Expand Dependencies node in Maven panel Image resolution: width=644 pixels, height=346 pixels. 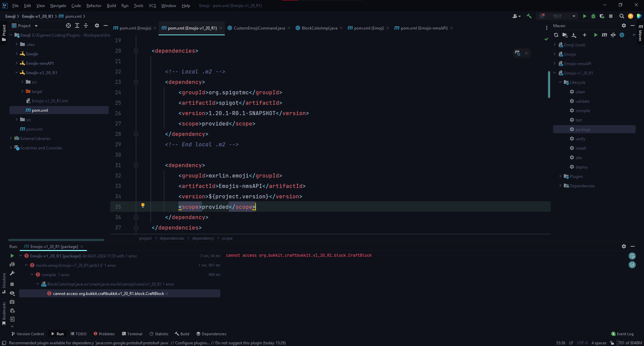560,186
